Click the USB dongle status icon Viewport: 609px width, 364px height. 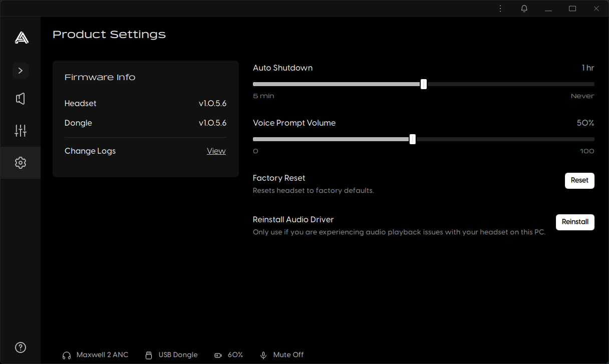pyautogui.click(x=148, y=355)
